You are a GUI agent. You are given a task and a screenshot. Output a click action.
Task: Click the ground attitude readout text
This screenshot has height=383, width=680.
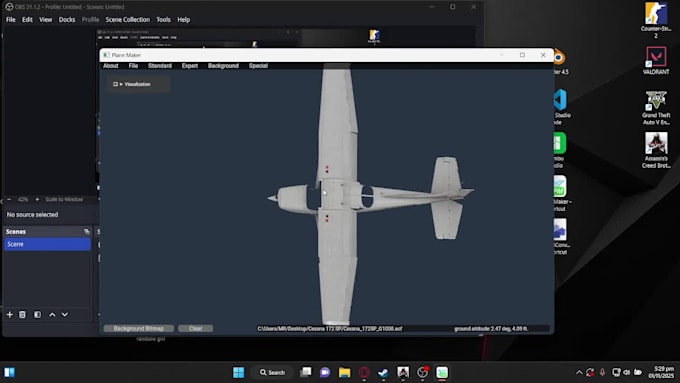click(x=491, y=329)
